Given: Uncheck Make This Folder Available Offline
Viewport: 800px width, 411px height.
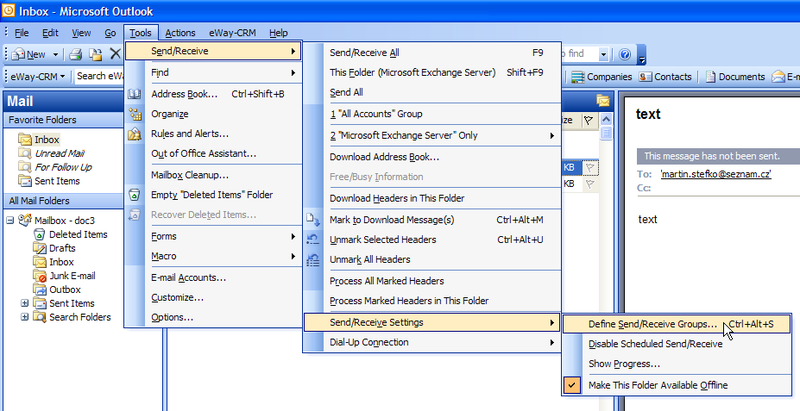Looking at the screenshot, I should coord(572,385).
